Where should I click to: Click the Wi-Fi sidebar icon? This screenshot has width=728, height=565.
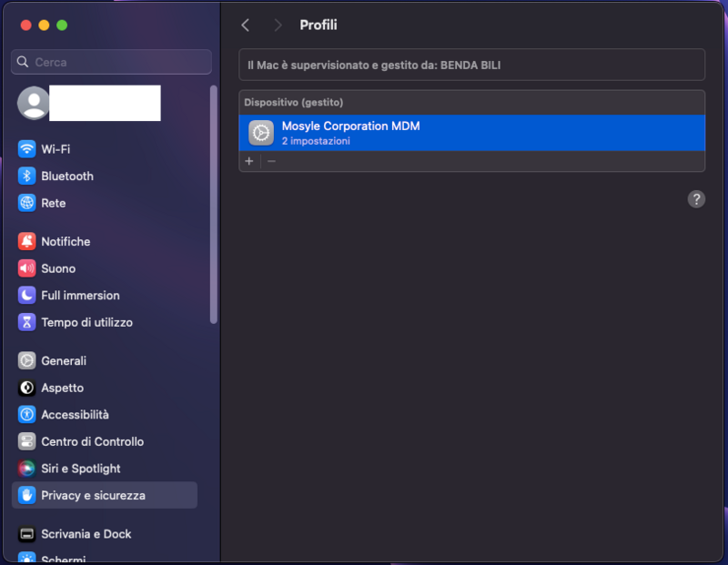click(26, 149)
